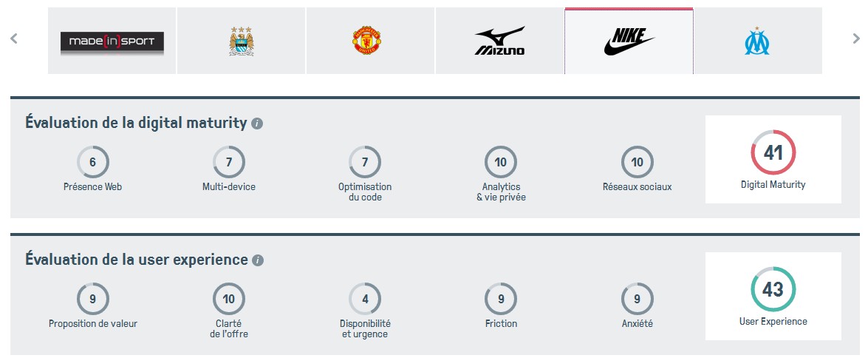
Task: Select the Nike swoosh tab
Action: click(x=629, y=41)
